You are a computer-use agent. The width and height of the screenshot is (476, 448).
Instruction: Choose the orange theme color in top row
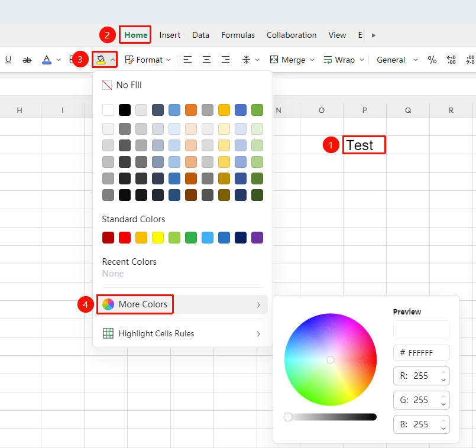191,110
